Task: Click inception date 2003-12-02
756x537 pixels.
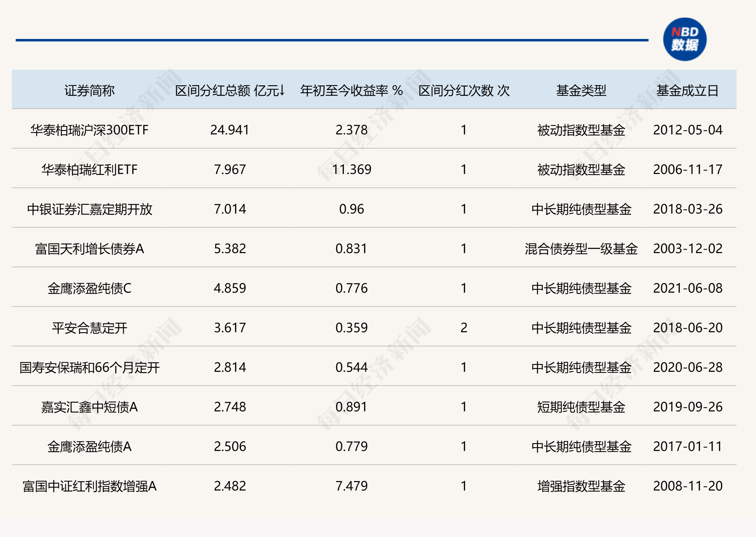Action: click(688, 249)
